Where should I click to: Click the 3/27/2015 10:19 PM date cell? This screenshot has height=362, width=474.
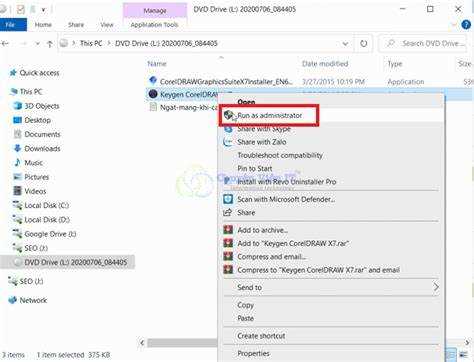pos(333,82)
